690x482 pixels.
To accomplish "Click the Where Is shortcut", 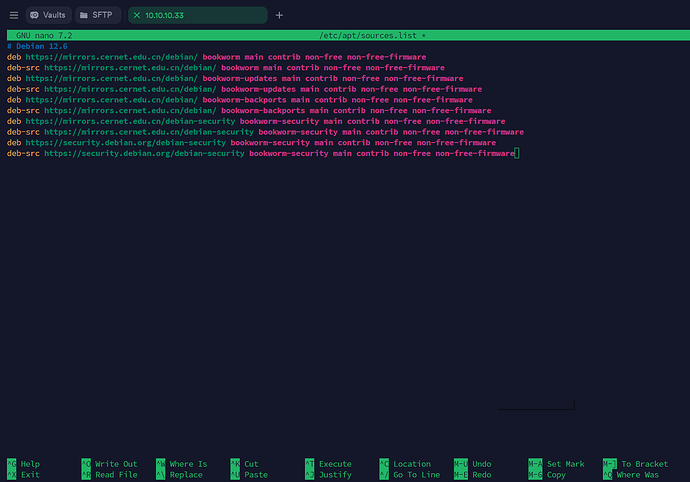I will 182,464.
